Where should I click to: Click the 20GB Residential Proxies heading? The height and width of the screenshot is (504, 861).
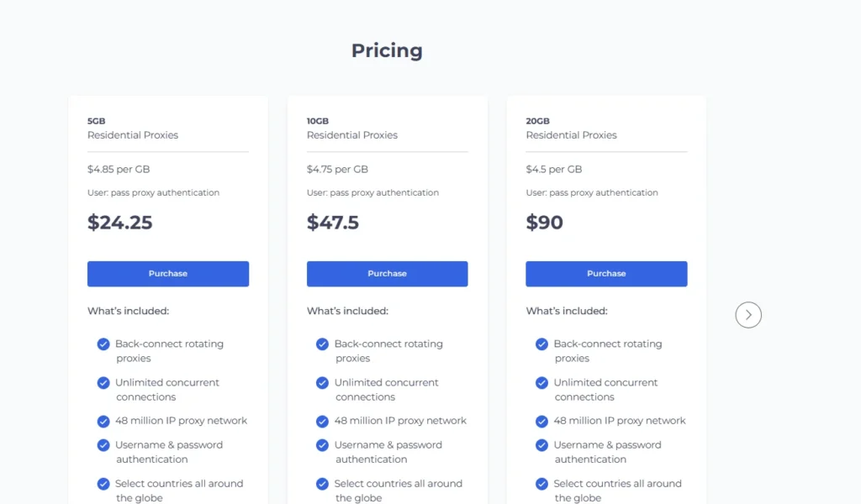(571, 129)
